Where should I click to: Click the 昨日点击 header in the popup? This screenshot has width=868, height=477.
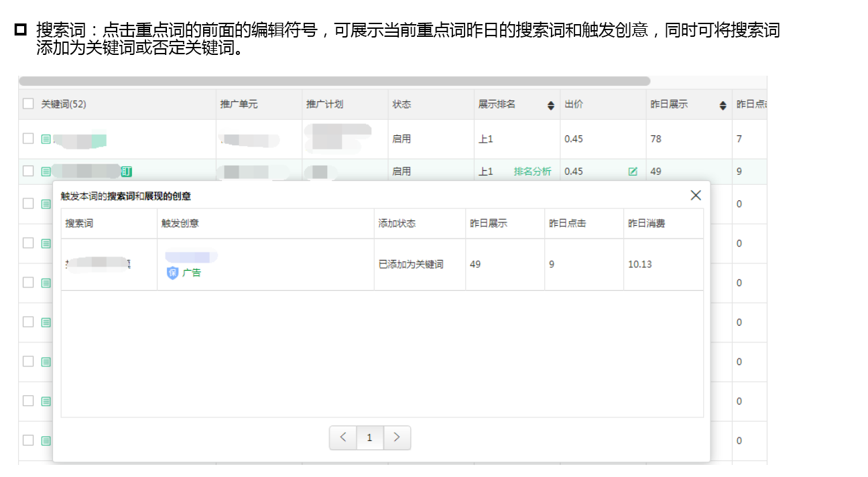pyautogui.click(x=567, y=224)
